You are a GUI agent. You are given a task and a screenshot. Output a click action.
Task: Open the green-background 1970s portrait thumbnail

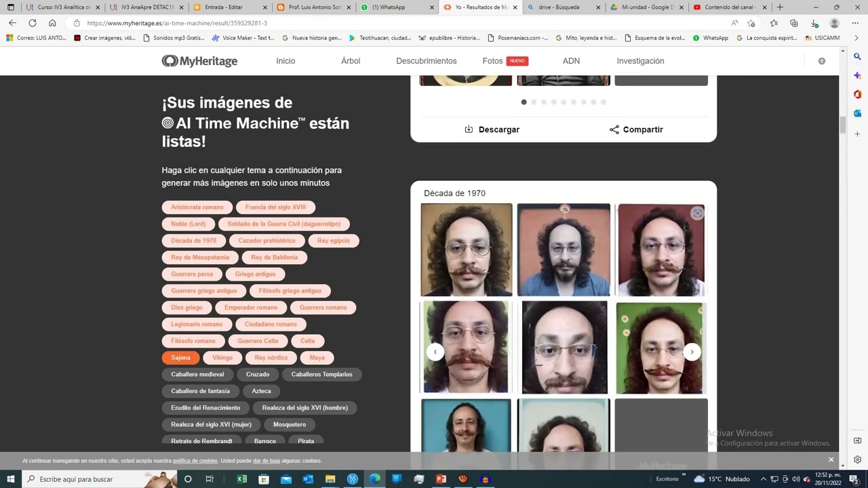661,348
